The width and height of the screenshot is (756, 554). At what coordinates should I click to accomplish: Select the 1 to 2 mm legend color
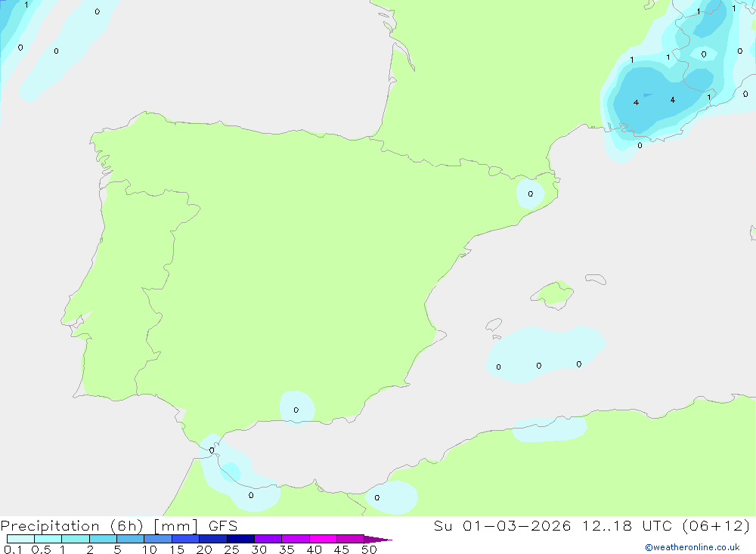pos(76,539)
